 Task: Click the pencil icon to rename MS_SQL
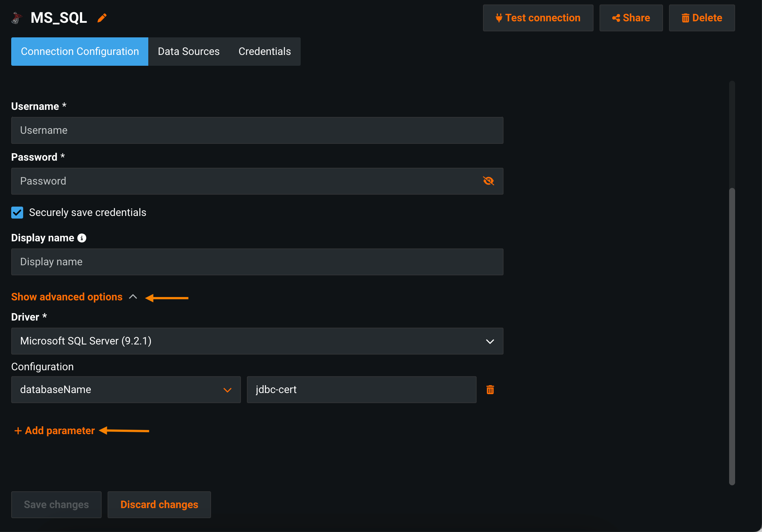tap(102, 18)
